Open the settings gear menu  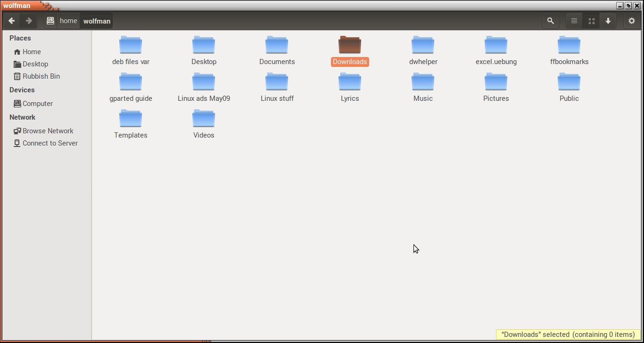coord(632,21)
